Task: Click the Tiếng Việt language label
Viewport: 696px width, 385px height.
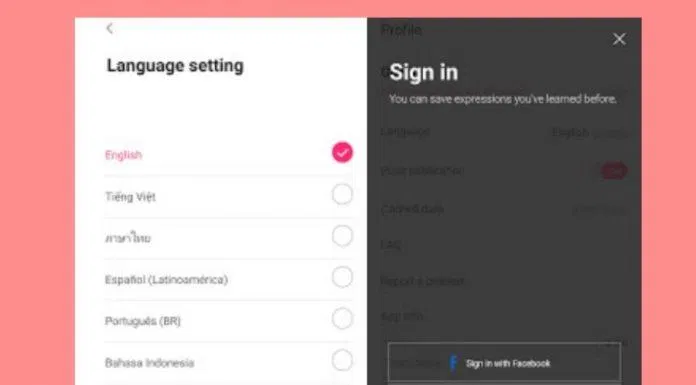Action: 130,197
